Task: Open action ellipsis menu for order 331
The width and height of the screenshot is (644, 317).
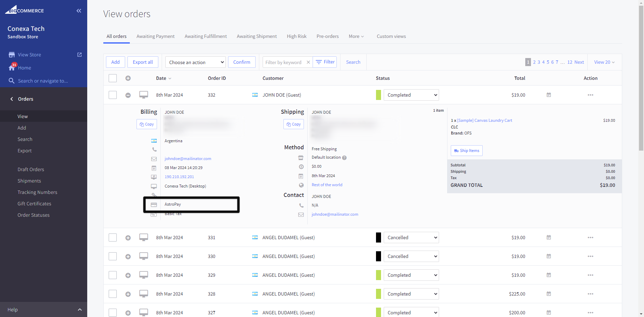Action: (590, 237)
